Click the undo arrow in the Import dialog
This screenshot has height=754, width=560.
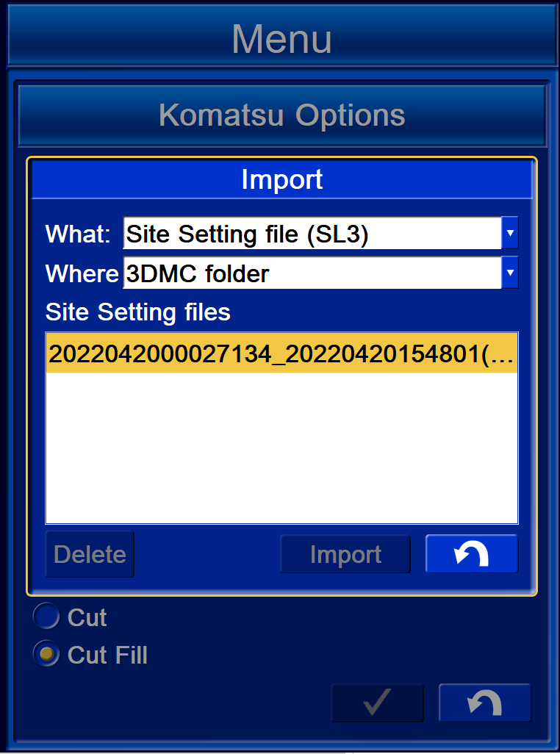coord(472,554)
